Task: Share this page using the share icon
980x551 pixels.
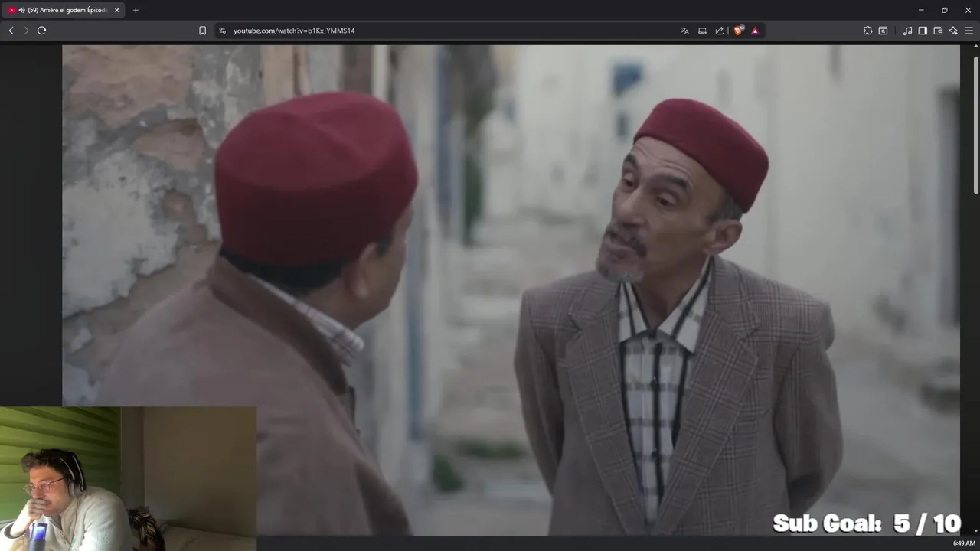Action: [720, 31]
